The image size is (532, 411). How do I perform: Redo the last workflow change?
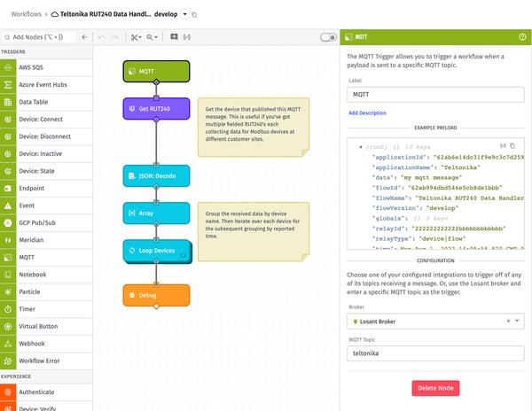coord(115,37)
